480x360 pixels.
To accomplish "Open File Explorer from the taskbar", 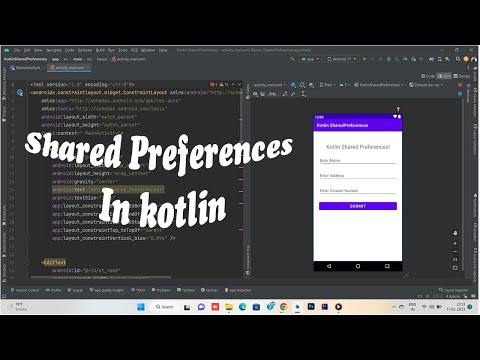I will pyautogui.click(x=229, y=307).
